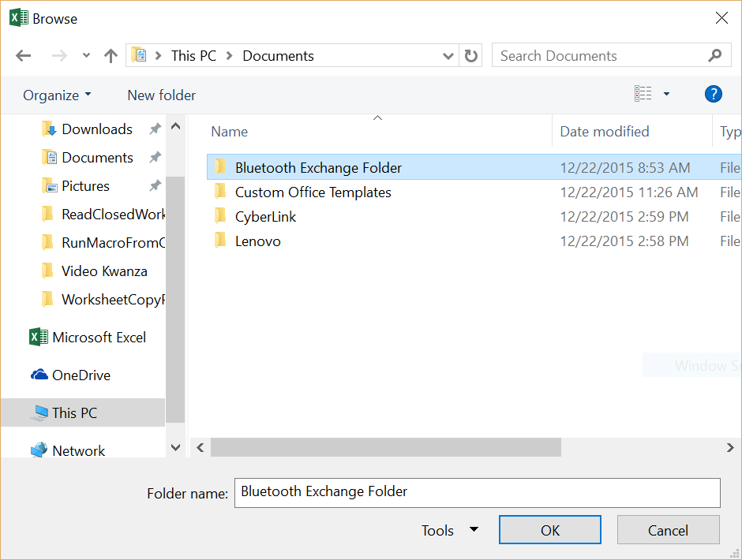Navigate up one folder level
Viewport: 742px width, 560px height.
point(111,55)
